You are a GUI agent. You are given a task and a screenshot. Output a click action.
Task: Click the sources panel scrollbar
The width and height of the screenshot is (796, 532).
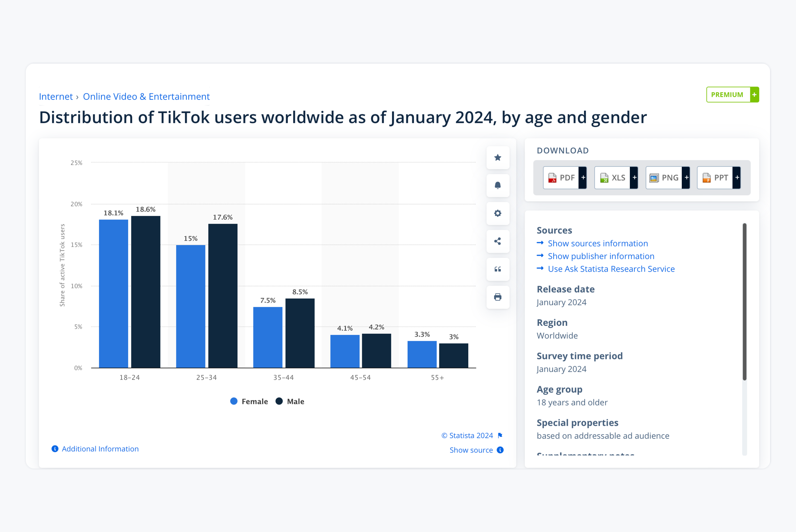click(744, 302)
